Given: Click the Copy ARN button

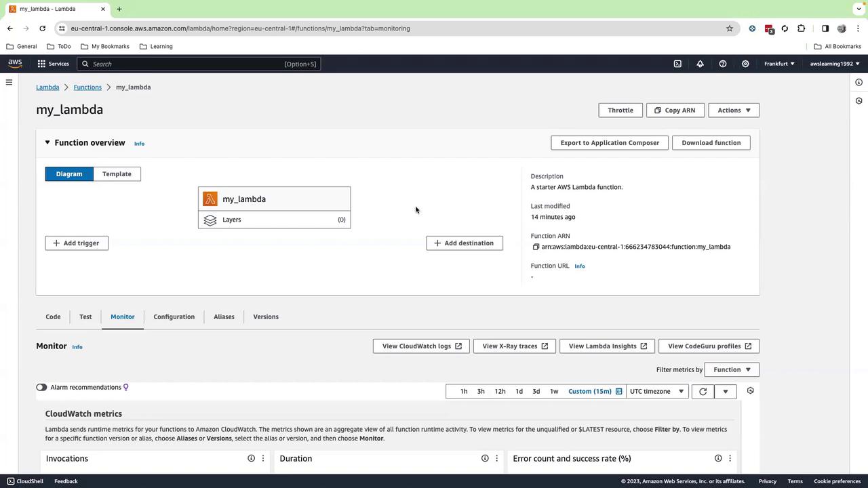Looking at the screenshot, I should click(x=675, y=110).
